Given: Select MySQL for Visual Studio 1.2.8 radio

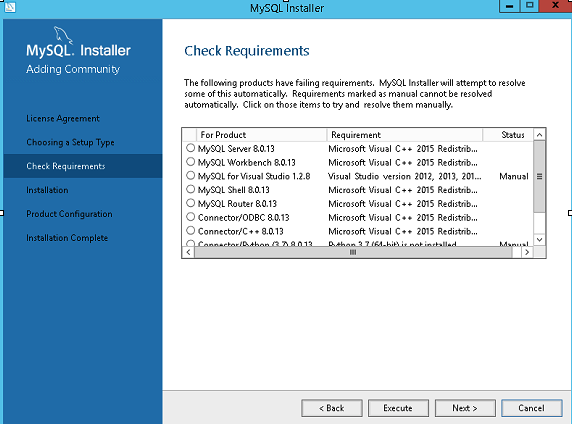Looking at the screenshot, I should [x=190, y=176].
